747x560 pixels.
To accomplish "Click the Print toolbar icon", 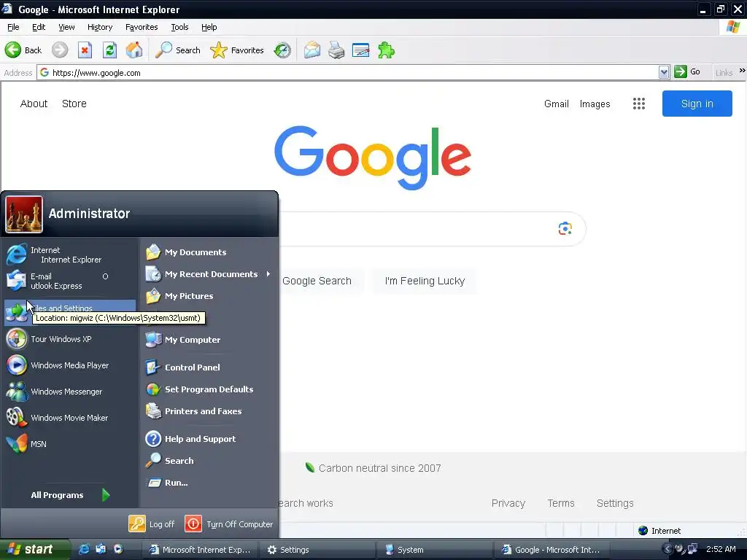I will pos(336,50).
